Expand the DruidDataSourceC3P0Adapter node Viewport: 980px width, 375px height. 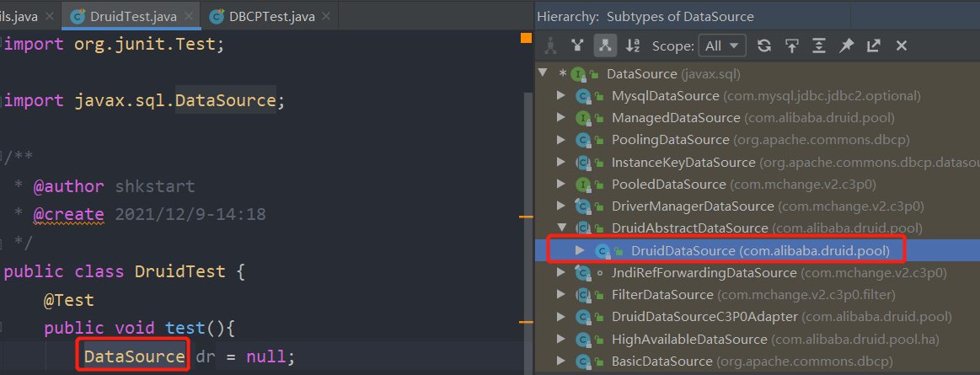[560, 317]
